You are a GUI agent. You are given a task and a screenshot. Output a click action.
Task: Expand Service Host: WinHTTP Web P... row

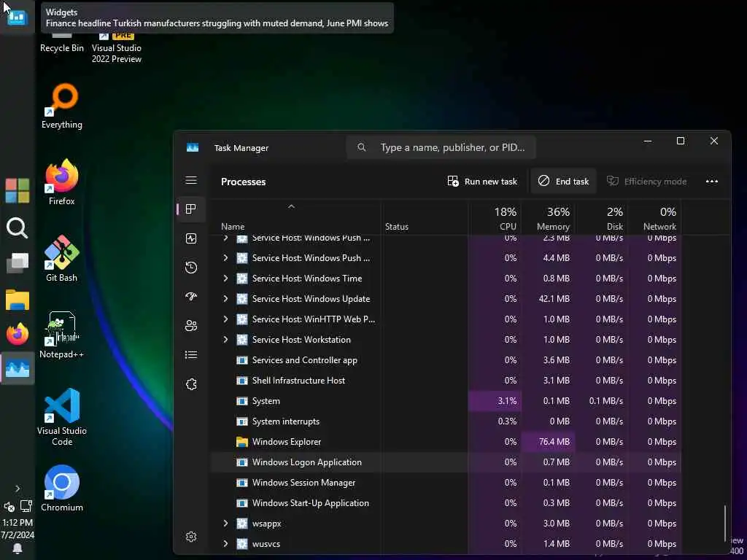(x=225, y=319)
